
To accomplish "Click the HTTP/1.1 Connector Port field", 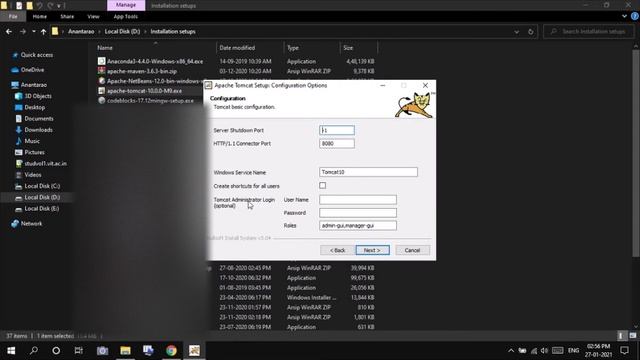I will [x=337, y=144].
